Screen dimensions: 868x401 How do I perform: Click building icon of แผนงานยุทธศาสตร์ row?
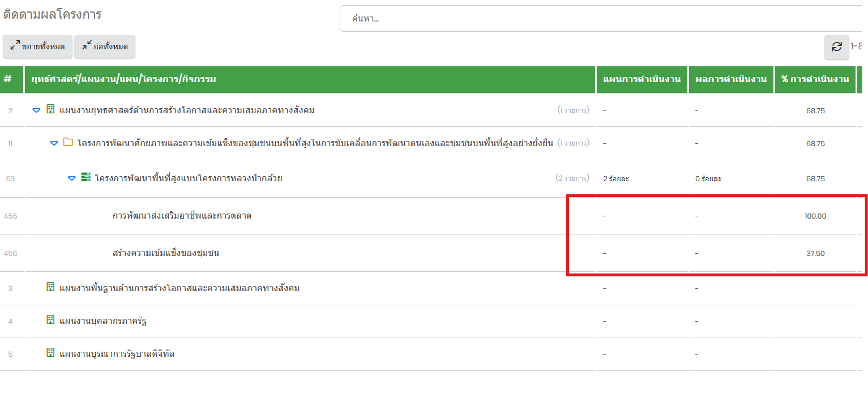[x=50, y=110]
